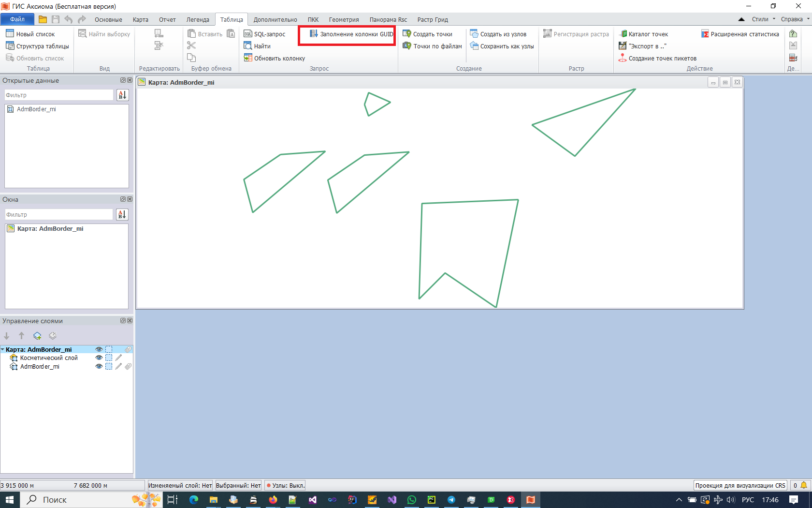This screenshot has height=508, width=812.
Task: Open Структура таблицы tool
Action: [x=38, y=46]
